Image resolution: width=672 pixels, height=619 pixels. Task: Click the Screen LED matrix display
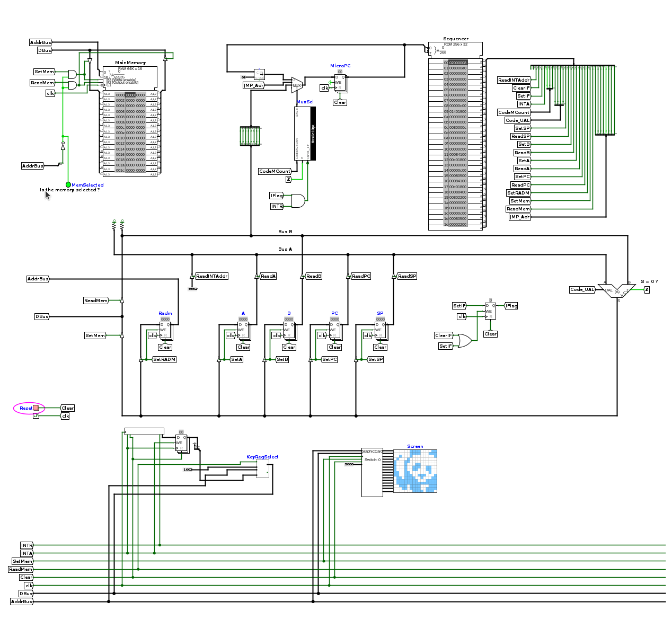[415, 471]
